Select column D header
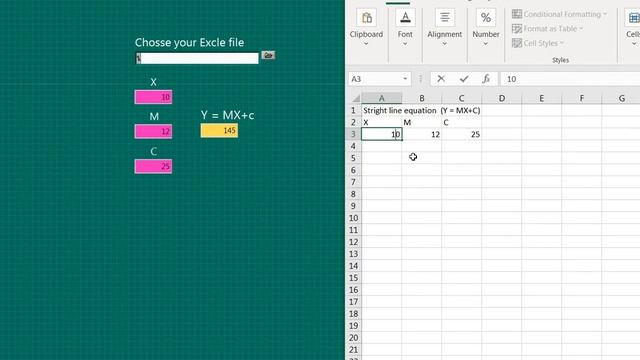This screenshot has height=360, width=640. (x=502, y=98)
